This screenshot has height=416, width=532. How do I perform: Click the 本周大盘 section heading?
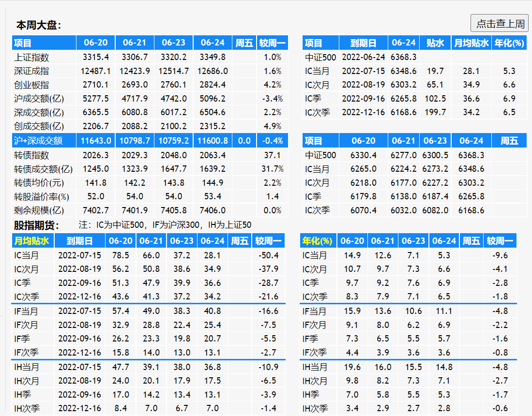(x=39, y=25)
